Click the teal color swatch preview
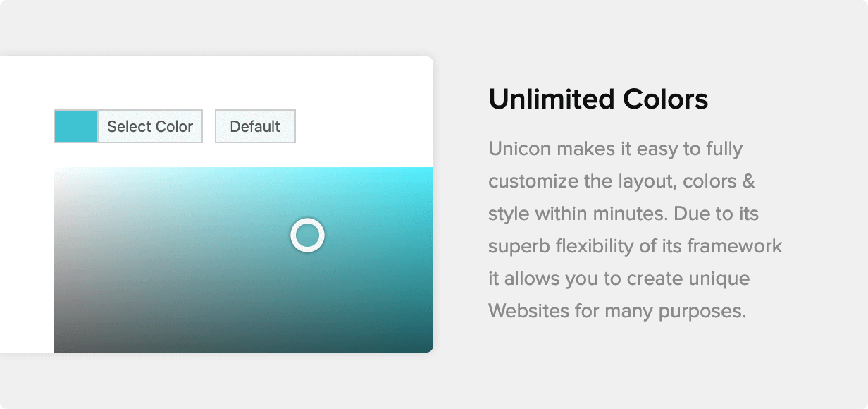Image resolution: width=868 pixels, height=409 pixels. tap(76, 126)
